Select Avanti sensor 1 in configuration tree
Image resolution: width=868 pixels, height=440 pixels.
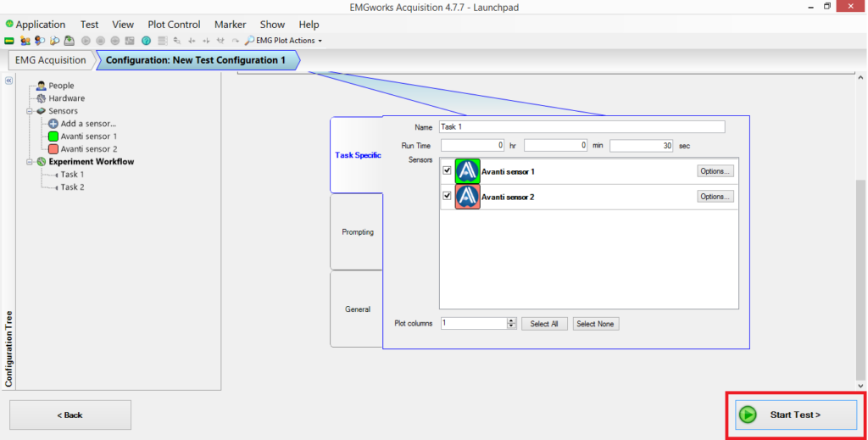click(88, 136)
